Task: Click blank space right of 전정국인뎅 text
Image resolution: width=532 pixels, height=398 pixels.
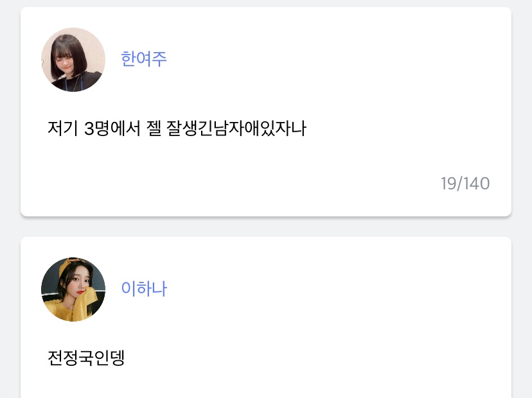Action: (x=321, y=358)
